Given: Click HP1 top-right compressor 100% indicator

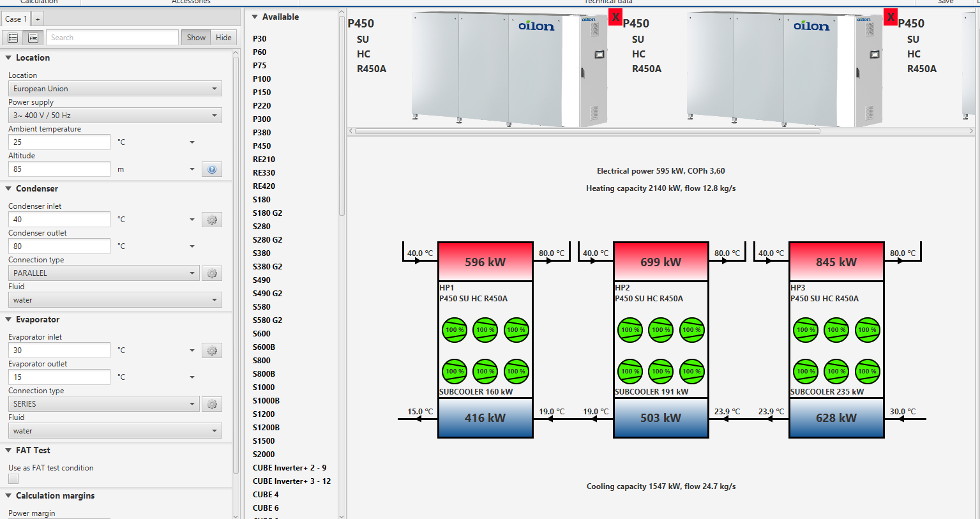Looking at the screenshot, I should [x=516, y=330].
